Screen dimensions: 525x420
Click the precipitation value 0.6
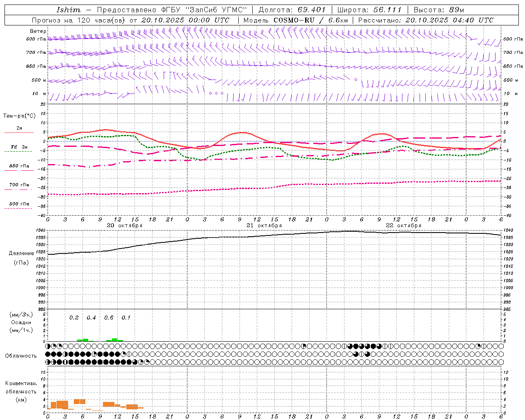click(x=109, y=318)
